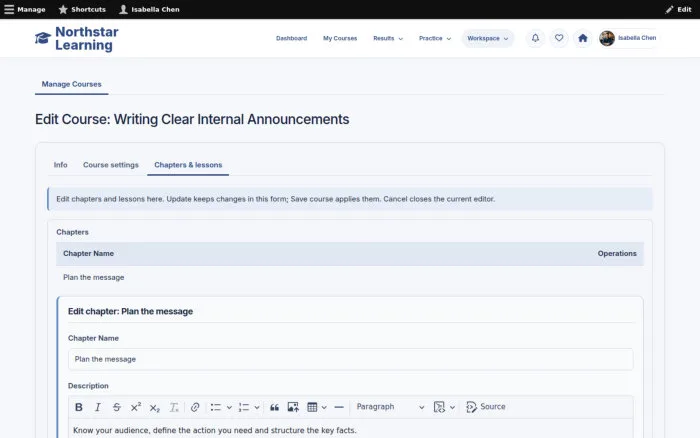Click the 'Edit Course: Writing Clear Internal Announcements' title
The height and width of the screenshot is (438, 700).
coord(192,119)
